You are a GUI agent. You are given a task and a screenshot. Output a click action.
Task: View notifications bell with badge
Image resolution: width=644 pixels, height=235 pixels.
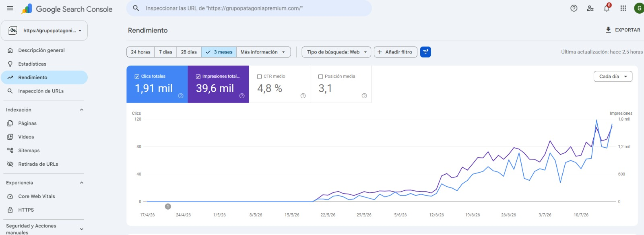click(x=607, y=8)
